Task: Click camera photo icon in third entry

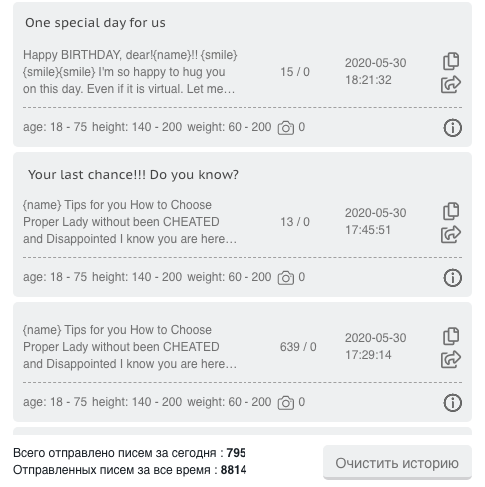Action: [286, 403]
